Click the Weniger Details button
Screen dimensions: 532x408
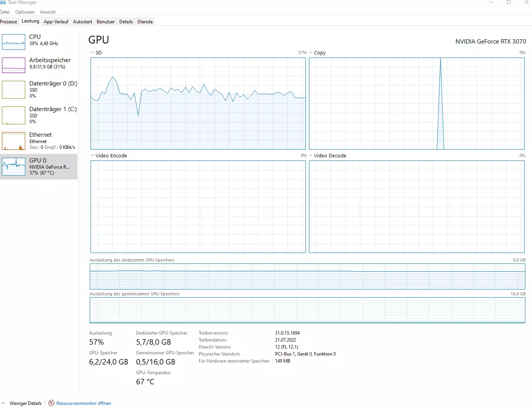pos(26,403)
